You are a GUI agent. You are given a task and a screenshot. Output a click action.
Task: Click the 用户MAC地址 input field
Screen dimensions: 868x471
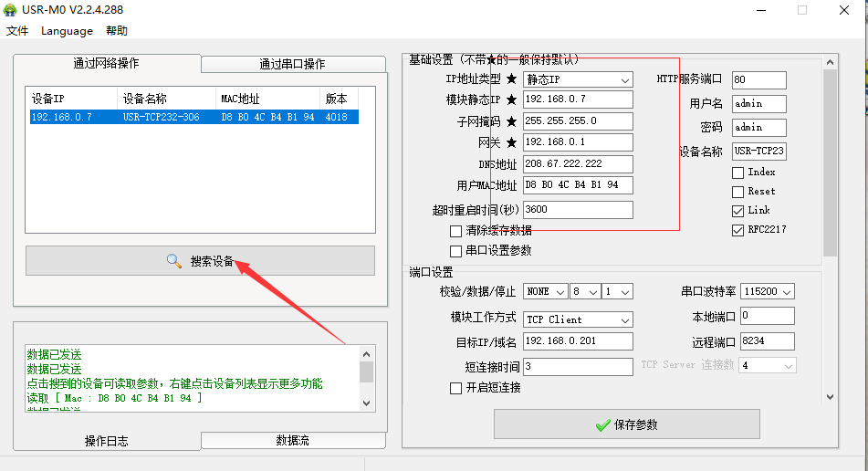(x=578, y=185)
